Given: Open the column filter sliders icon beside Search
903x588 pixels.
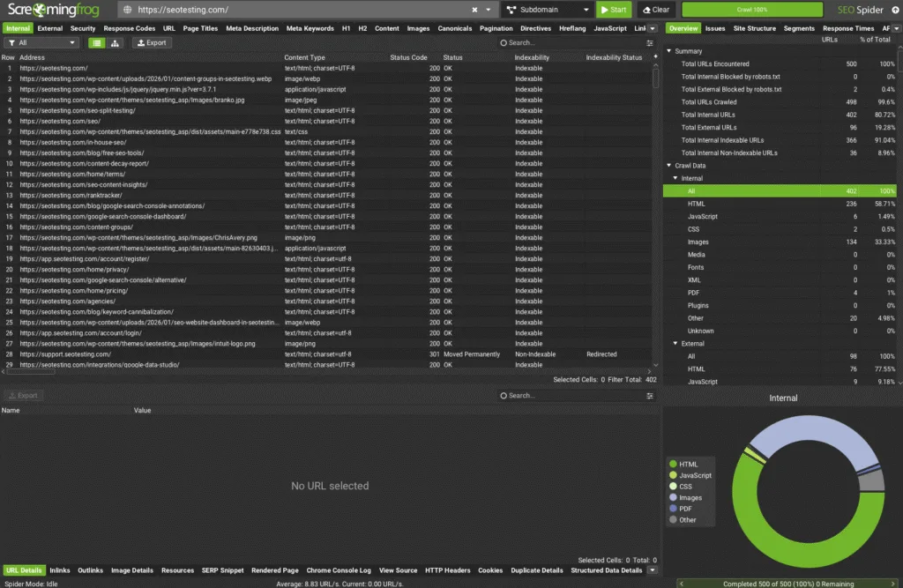Looking at the screenshot, I should point(649,42).
